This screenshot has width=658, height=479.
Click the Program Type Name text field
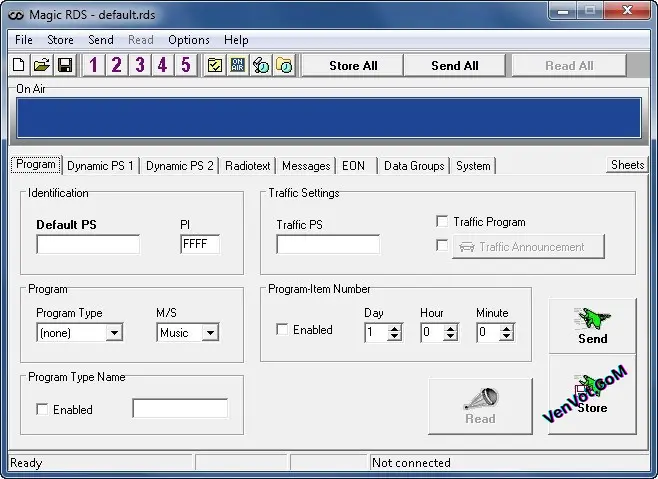point(180,408)
